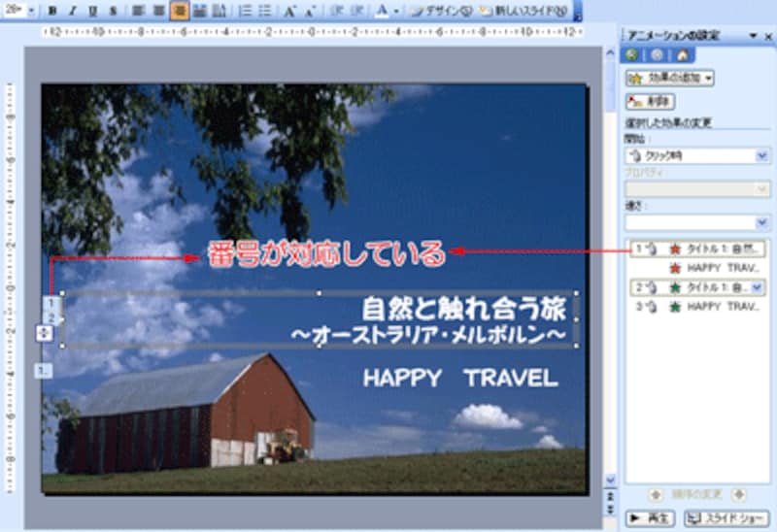This screenshot has width=777, height=532.
Task: Apply the font color (A) button
Action: 381,11
